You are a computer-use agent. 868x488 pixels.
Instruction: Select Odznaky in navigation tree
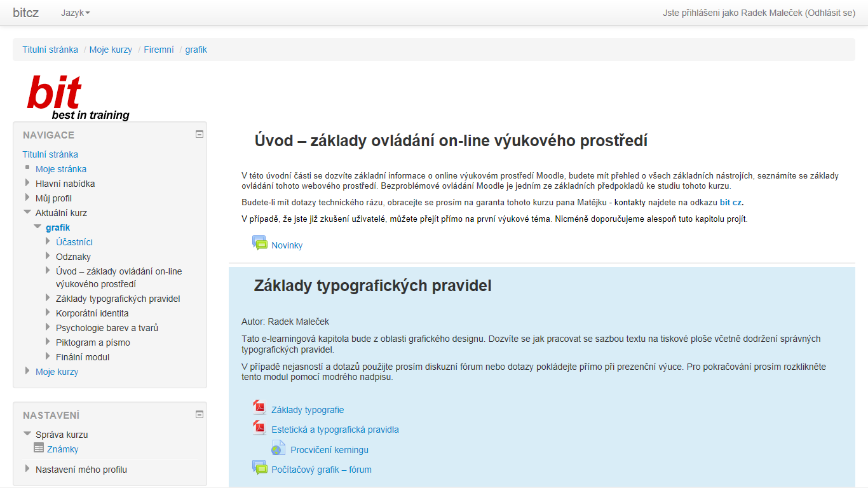73,257
